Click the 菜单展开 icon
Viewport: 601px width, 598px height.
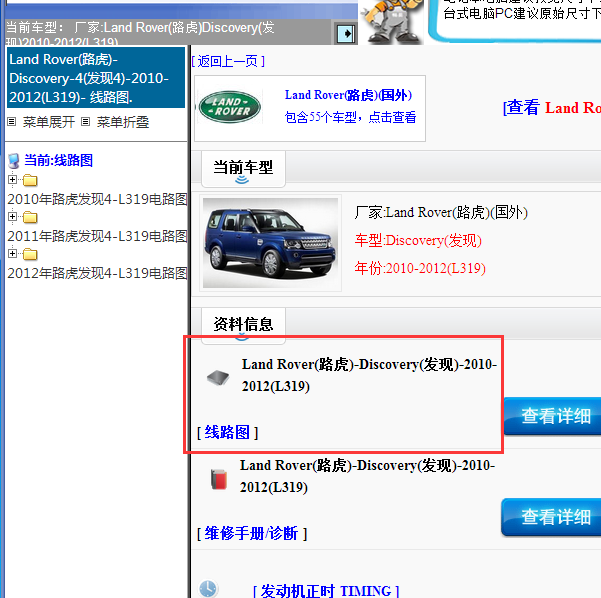tap(12, 122)
